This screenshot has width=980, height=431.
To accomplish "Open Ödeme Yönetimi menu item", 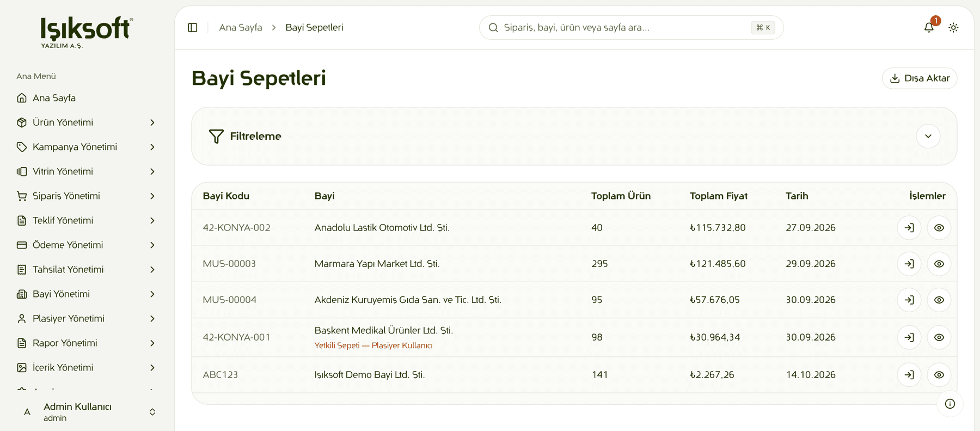I will click(x=87, y=245).
